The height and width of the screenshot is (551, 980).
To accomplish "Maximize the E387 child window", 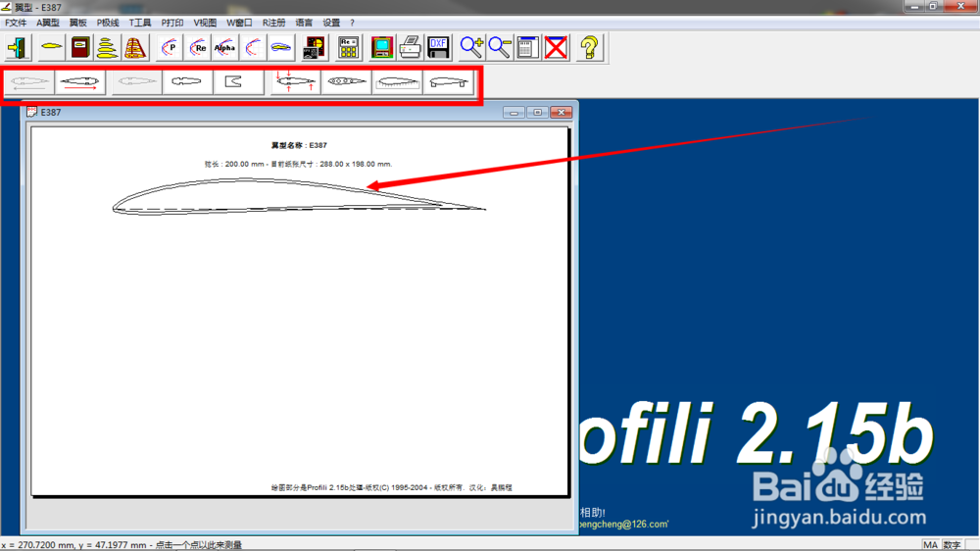I will (x=537, y=113).
